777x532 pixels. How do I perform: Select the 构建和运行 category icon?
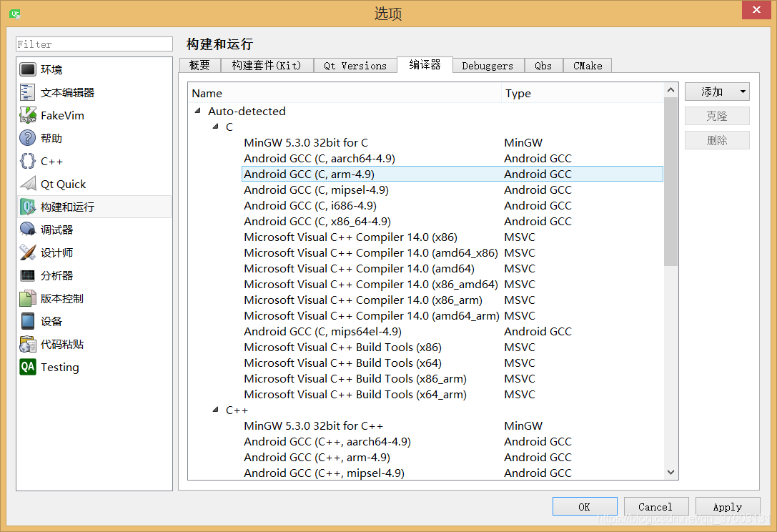point(28,207)
